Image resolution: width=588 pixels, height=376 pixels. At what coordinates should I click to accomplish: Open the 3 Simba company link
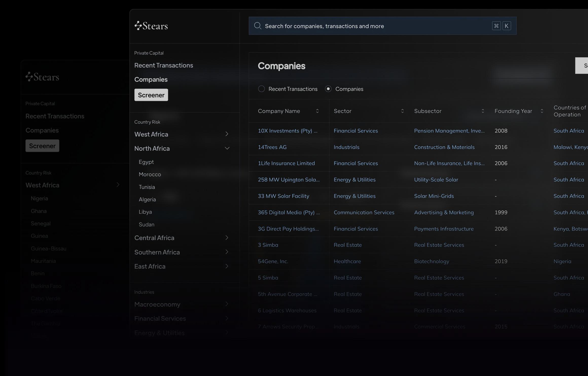click(268, 245)
